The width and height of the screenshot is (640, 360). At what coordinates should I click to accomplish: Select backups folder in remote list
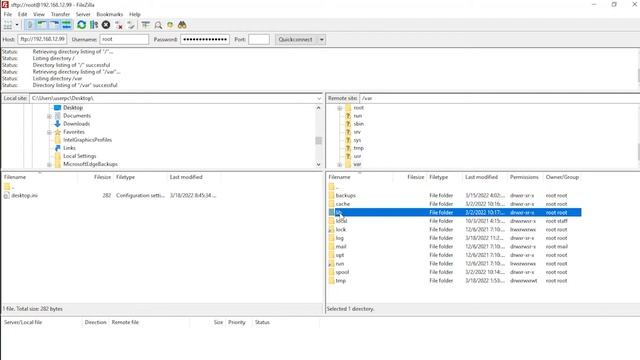click(345, 196)
